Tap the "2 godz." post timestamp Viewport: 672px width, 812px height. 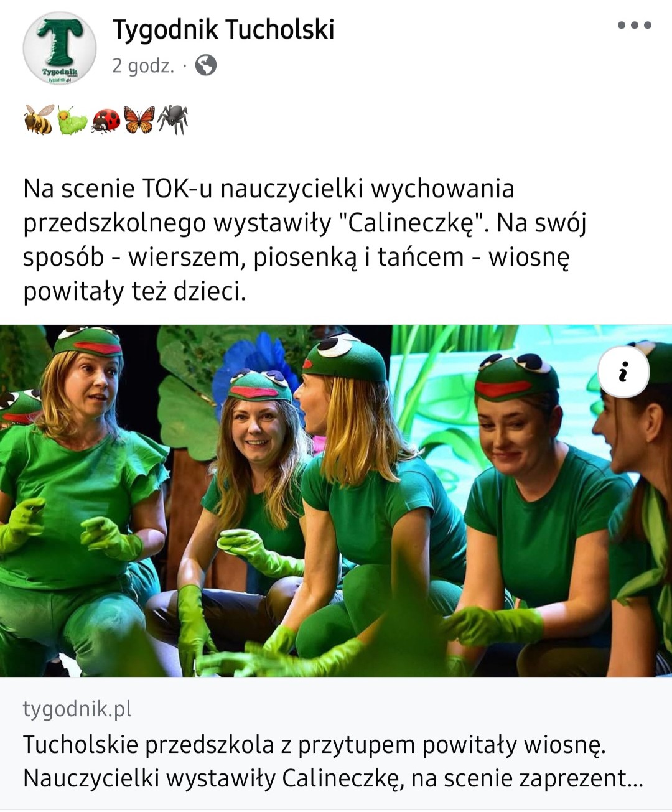click(143, 65)
